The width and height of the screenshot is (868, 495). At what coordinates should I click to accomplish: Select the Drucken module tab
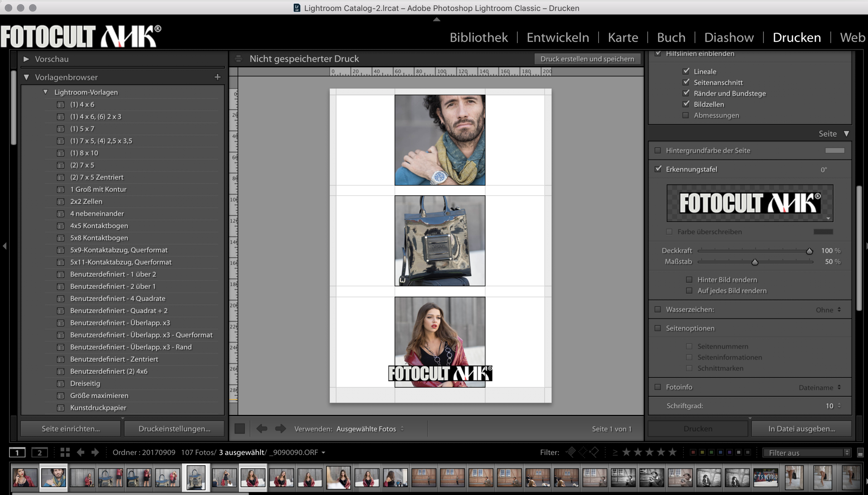pos(796,37)
